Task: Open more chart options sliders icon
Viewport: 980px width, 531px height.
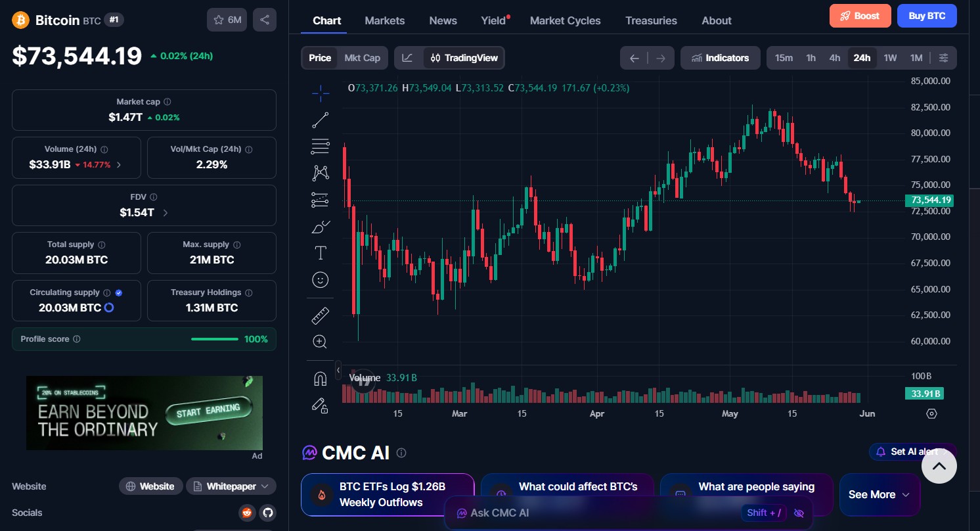Action: coord(944,58)
